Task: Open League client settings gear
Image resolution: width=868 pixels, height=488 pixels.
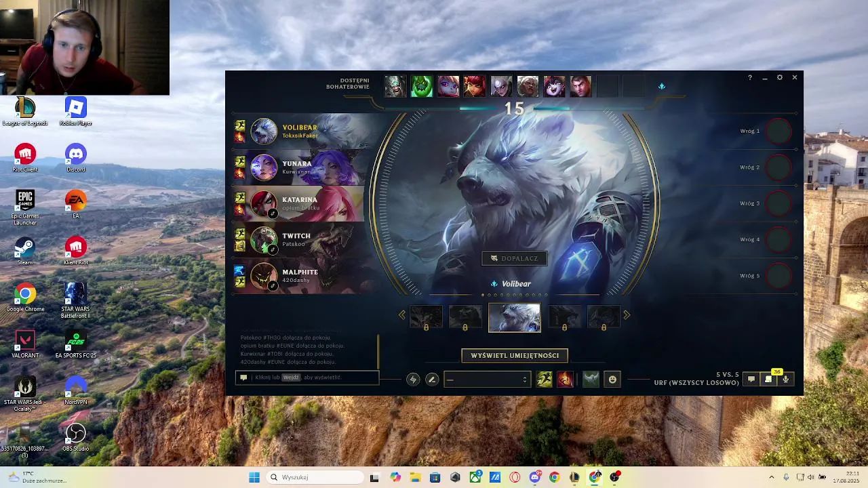Action: tap(780, 77)
